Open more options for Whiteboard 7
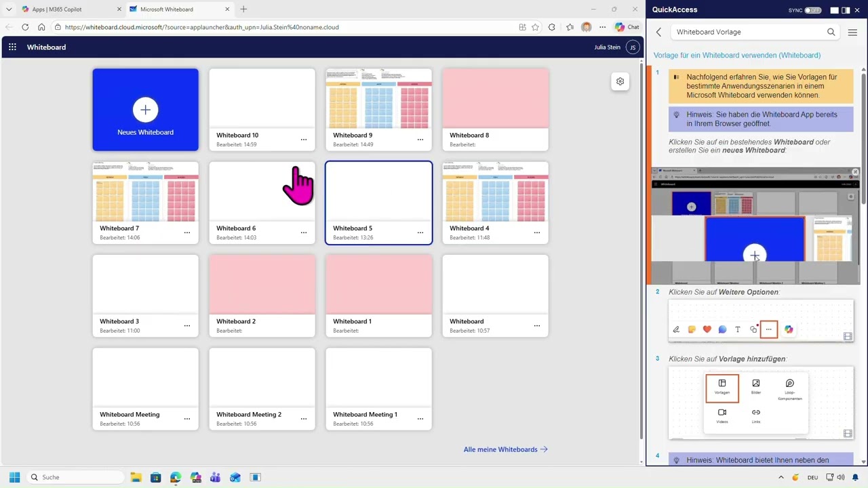 [186, 232]
